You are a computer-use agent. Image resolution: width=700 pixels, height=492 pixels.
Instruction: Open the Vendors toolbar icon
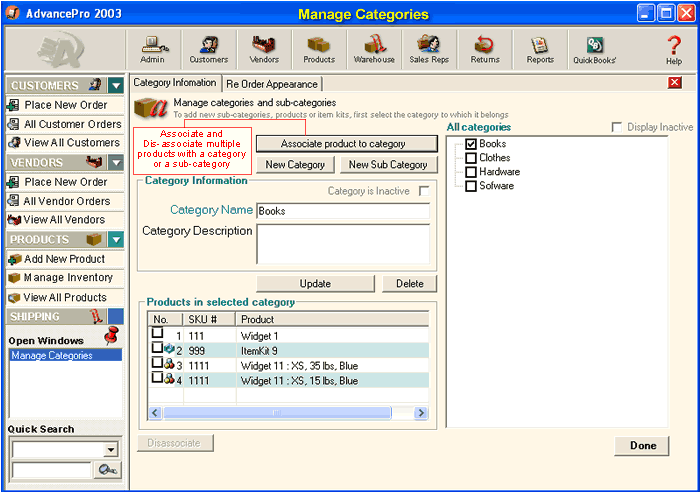tap(264, 50)
